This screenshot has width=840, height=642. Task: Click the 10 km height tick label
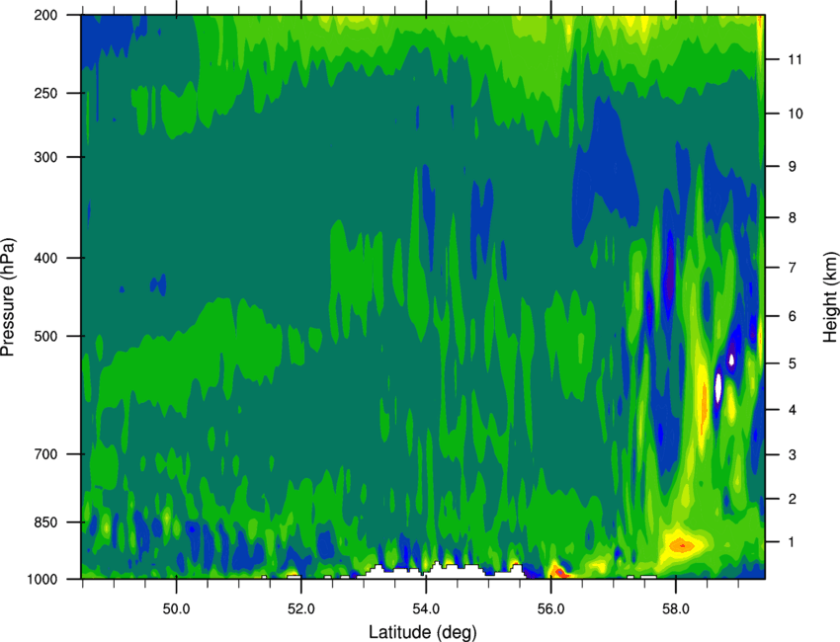(795, 114)
